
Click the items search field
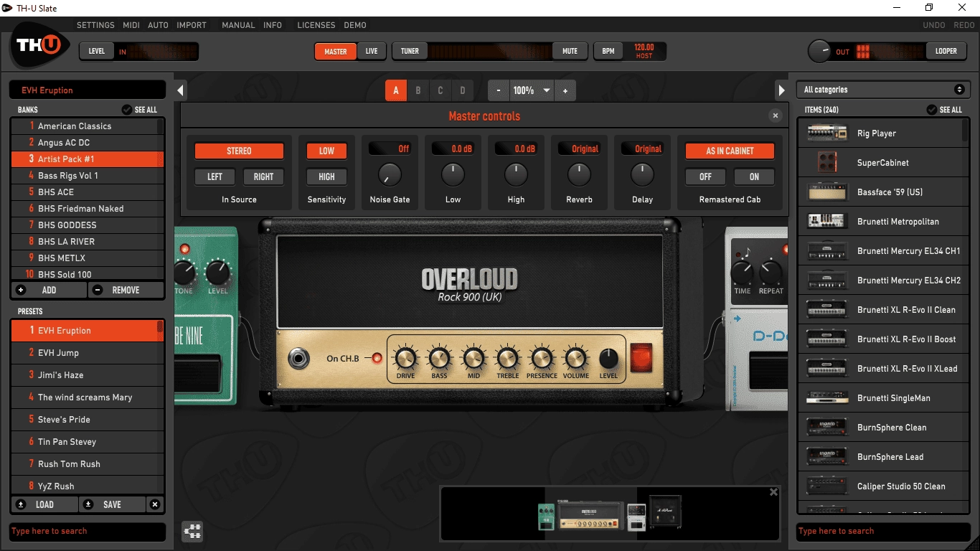(x=883, y=531)
